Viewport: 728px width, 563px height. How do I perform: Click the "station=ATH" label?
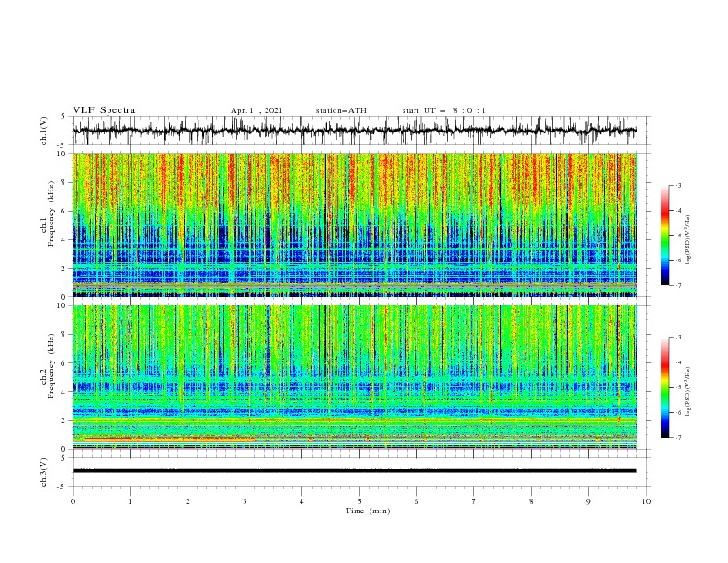(341, 110)
